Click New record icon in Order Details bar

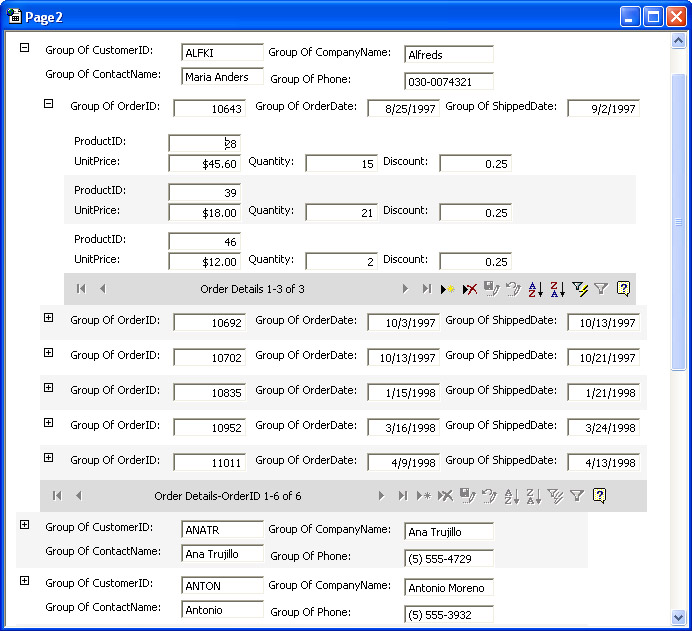(447, 289)
